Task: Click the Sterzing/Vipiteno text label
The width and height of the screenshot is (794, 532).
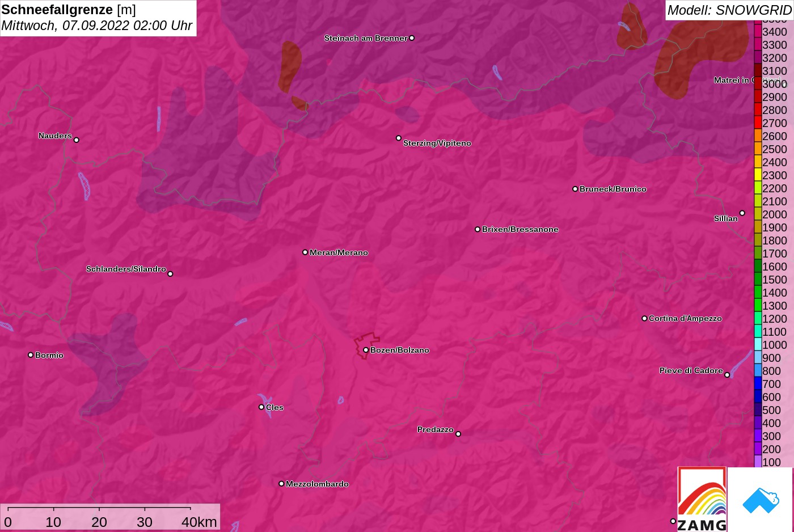Action: point(437,143)
